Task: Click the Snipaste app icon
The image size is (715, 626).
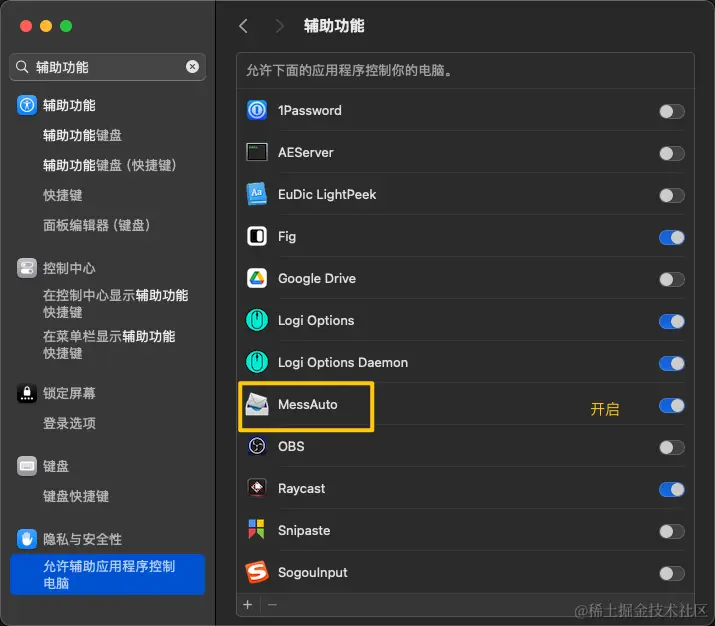Action: pyautogui.click(x=257, y=530)
